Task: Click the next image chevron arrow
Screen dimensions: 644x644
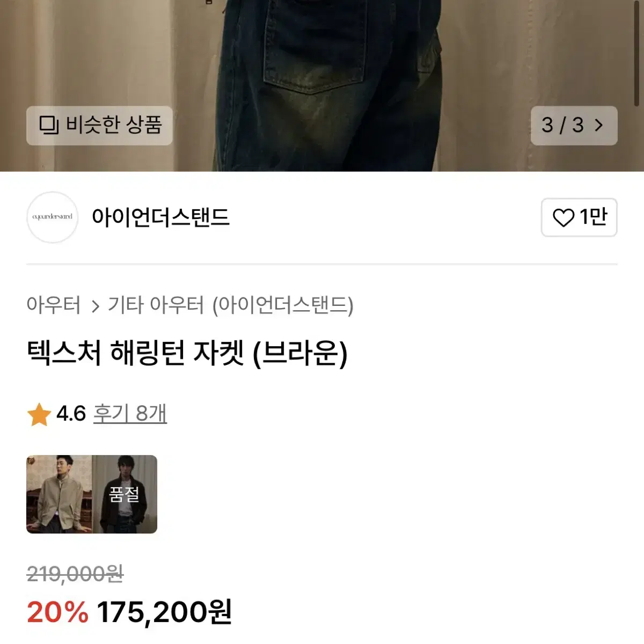Action: [x=599, y=125]
